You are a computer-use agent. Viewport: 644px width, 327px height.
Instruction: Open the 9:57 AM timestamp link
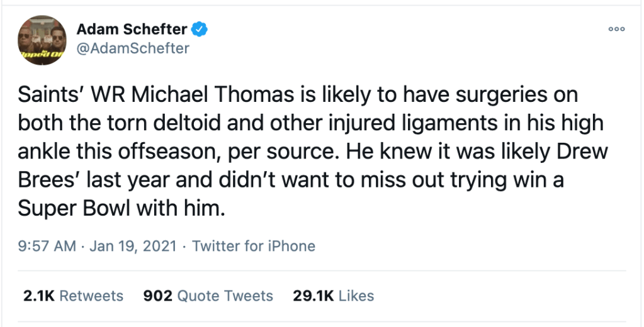pos(47,246)
